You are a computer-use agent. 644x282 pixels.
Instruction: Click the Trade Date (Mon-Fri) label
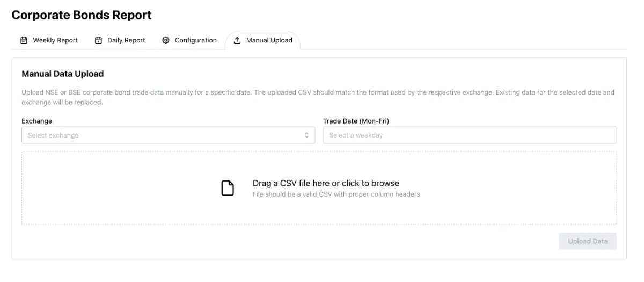[x=356, y=121]
